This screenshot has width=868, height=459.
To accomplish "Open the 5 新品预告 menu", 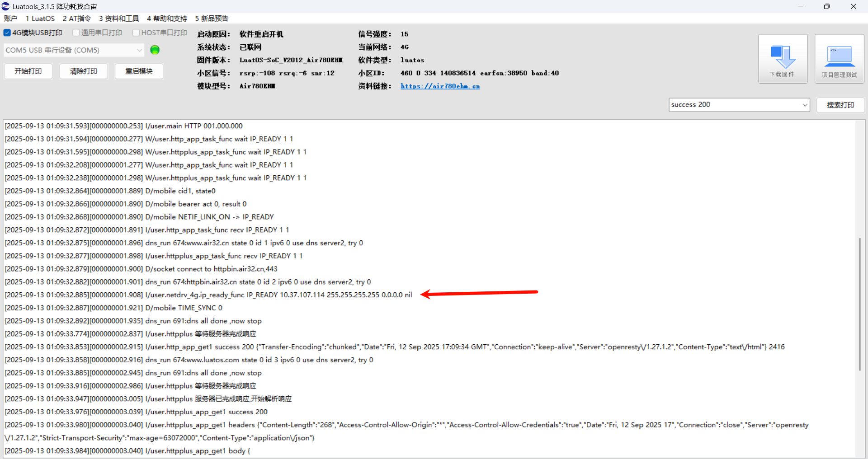I will point(212,19).
